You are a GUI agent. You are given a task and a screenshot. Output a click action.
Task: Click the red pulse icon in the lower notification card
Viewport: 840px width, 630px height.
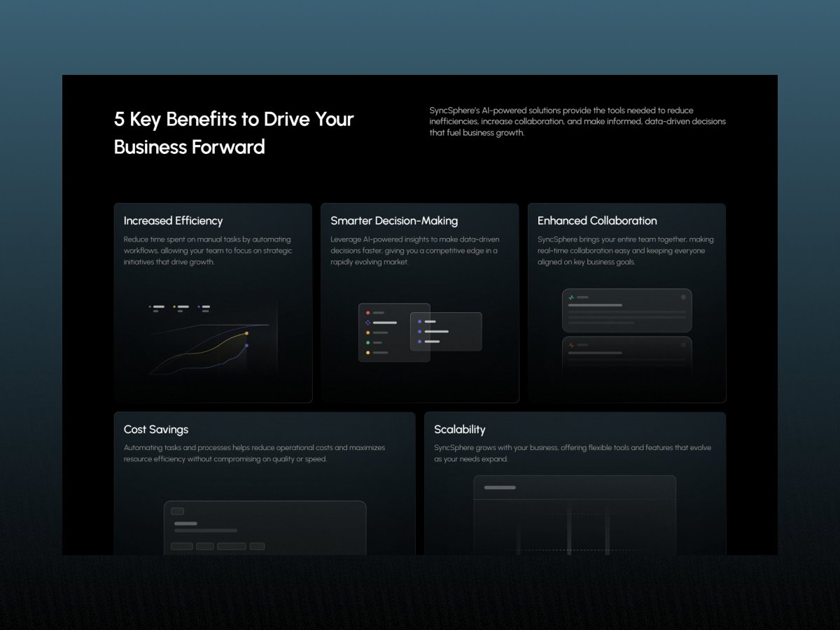(x=571, y=345)
